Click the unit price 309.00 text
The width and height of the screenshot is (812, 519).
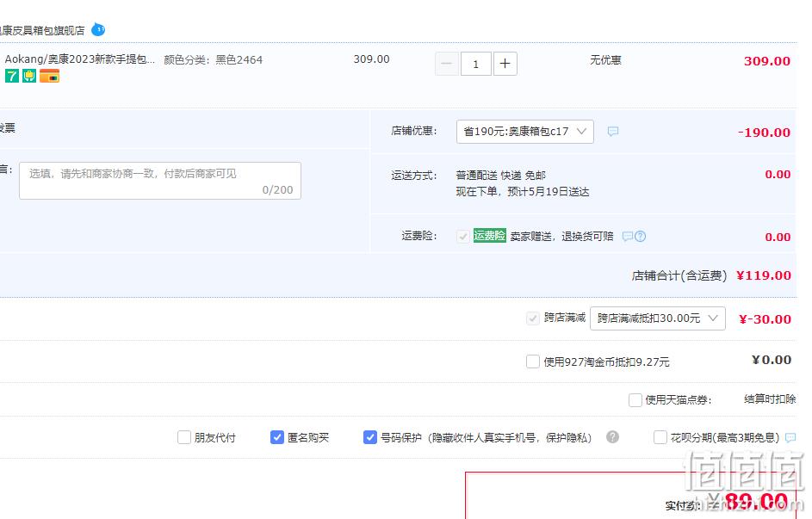click(x=371, y=59)
